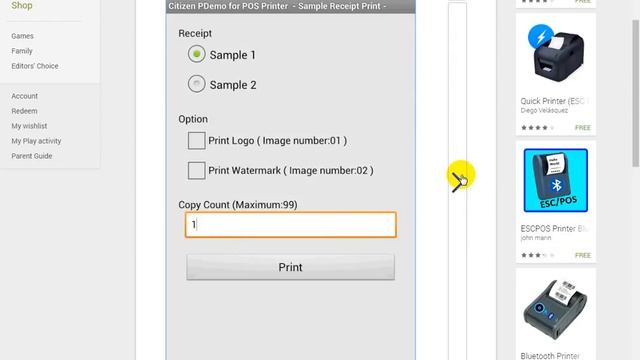Click the page vertical scrollbar

[636, 93]
